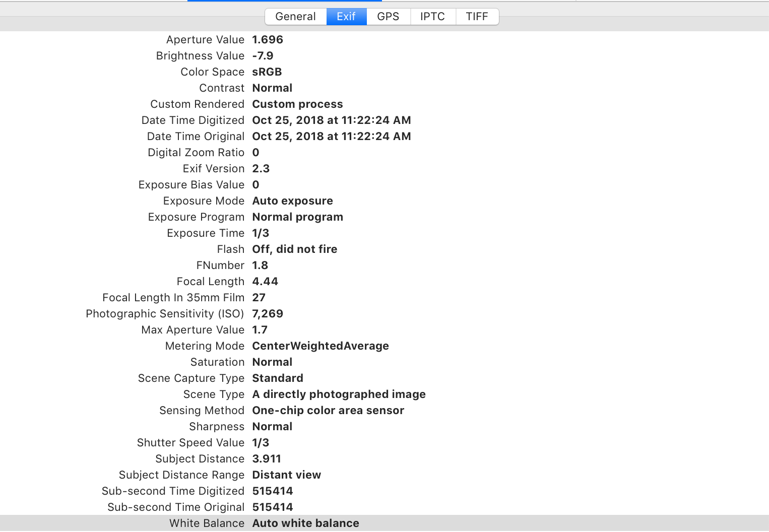
Task: Click the Auto exposure value
Action: pos(292,201)
